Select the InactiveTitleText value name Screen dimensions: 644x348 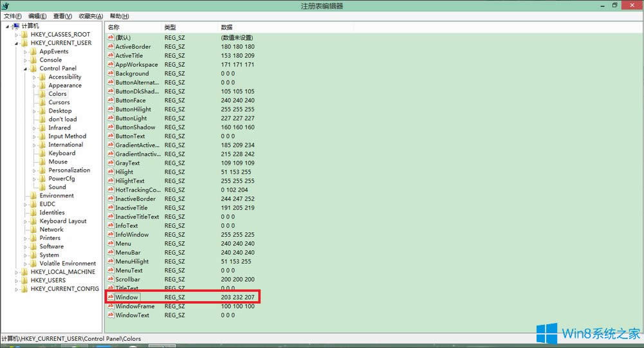pos(137,217)
